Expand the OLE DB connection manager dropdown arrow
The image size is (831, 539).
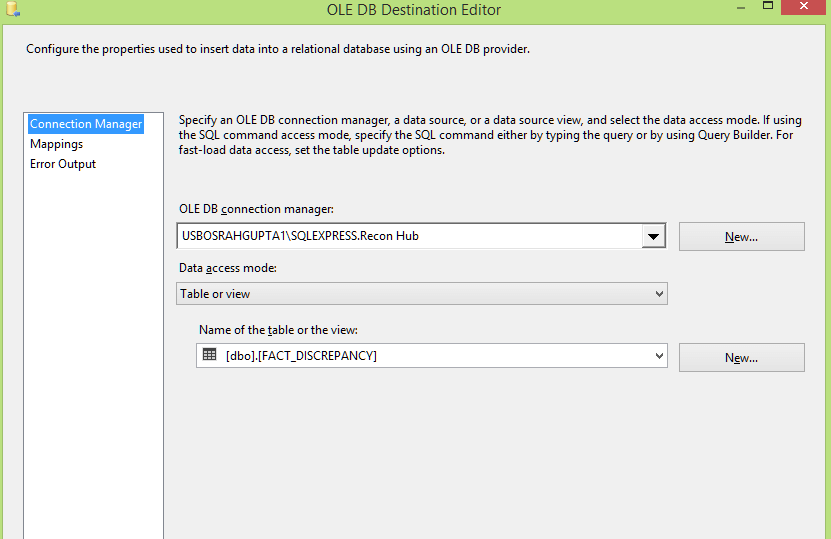pos(653,236)
